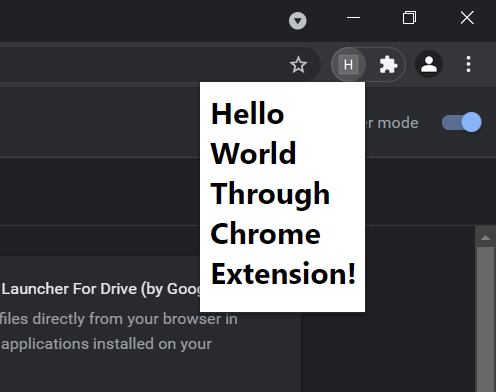
Task: Click the word Chrome in the popup
Action: [266, 234]
